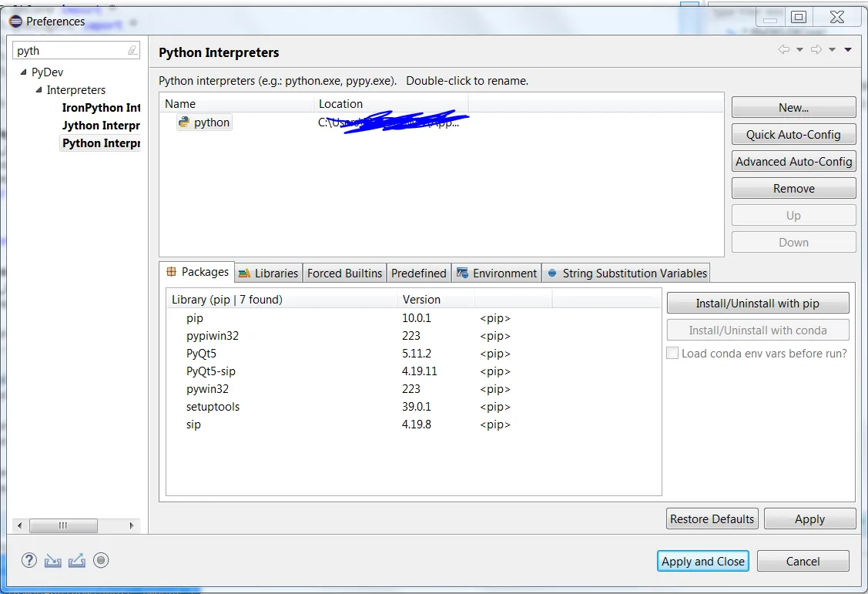Select the setuptools package row
Image resolution: width=868 pixels, height=594 pixels.
414,407
